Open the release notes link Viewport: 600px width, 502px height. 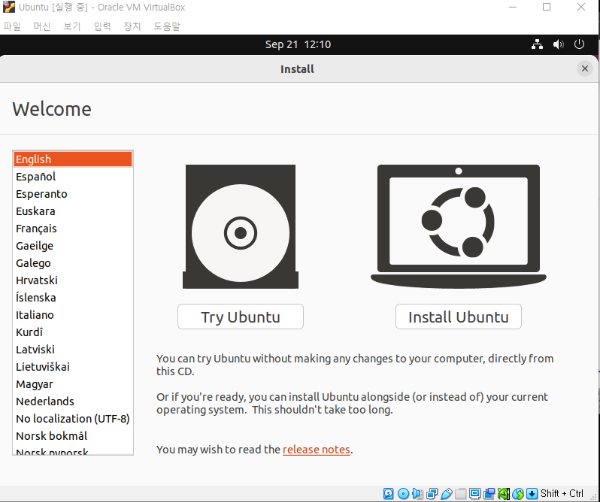[x=316, y=450]
